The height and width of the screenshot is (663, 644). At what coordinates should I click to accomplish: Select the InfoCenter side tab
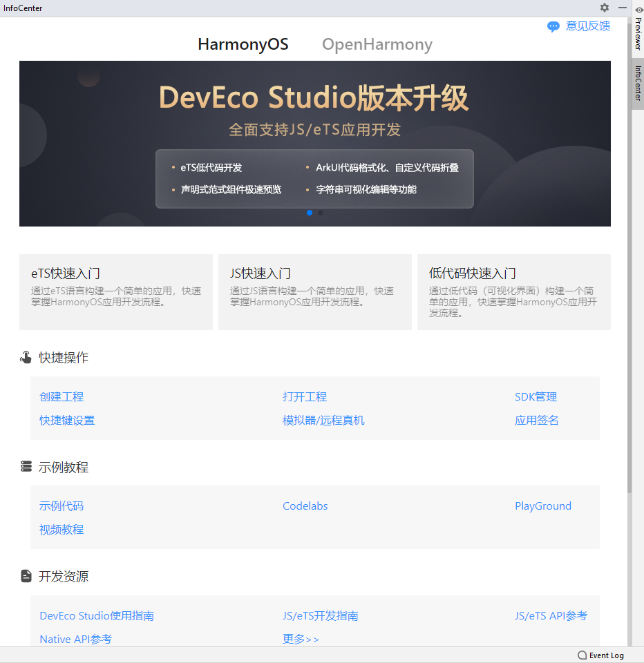[x=638, y=83]
